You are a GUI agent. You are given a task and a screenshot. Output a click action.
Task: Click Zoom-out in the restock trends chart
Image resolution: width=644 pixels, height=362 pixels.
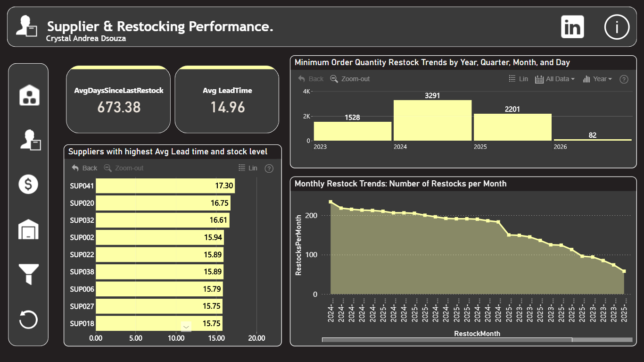click(x=350, y=79)
